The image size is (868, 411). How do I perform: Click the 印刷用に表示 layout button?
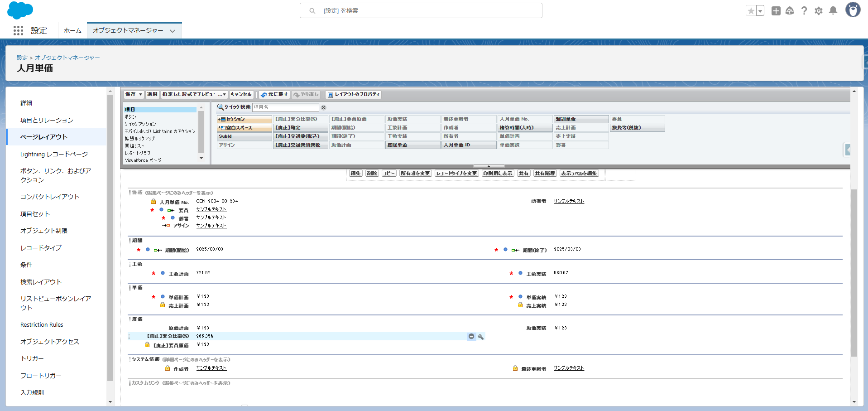click(498, 174)
